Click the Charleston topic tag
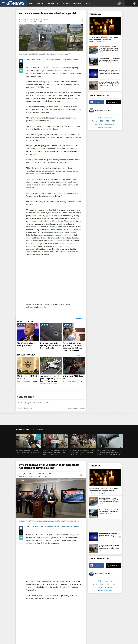Image resolution: width=138 pixels, height=644 pixels. point(36,526)
